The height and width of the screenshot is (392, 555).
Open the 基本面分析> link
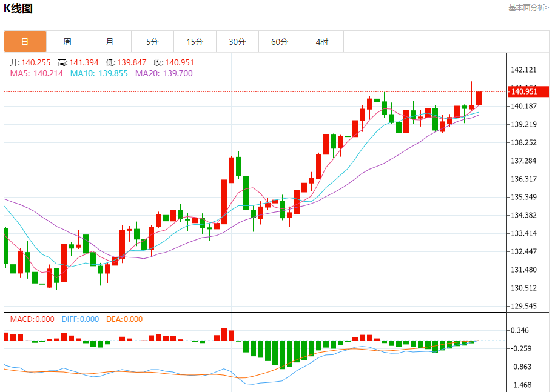[x=528, y=8]
